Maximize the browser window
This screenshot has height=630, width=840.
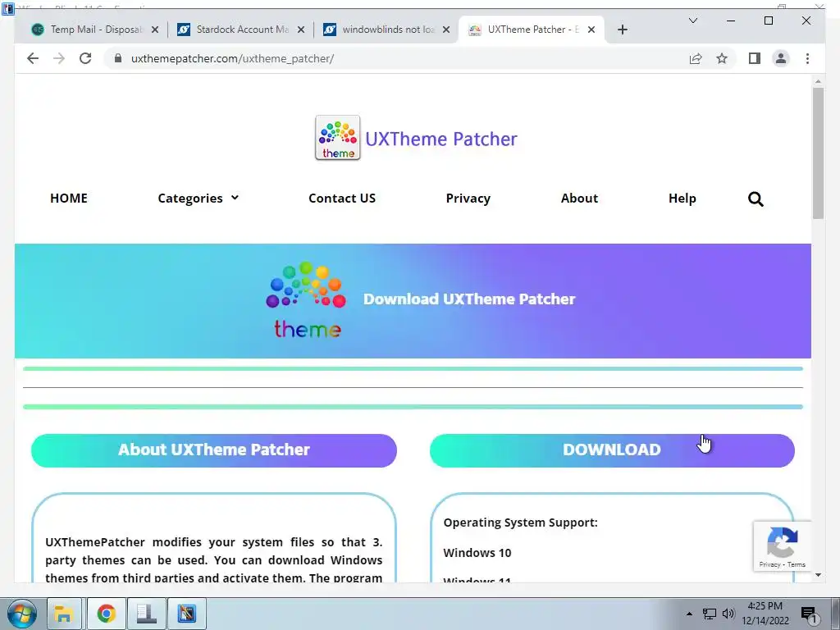[768, 21]
